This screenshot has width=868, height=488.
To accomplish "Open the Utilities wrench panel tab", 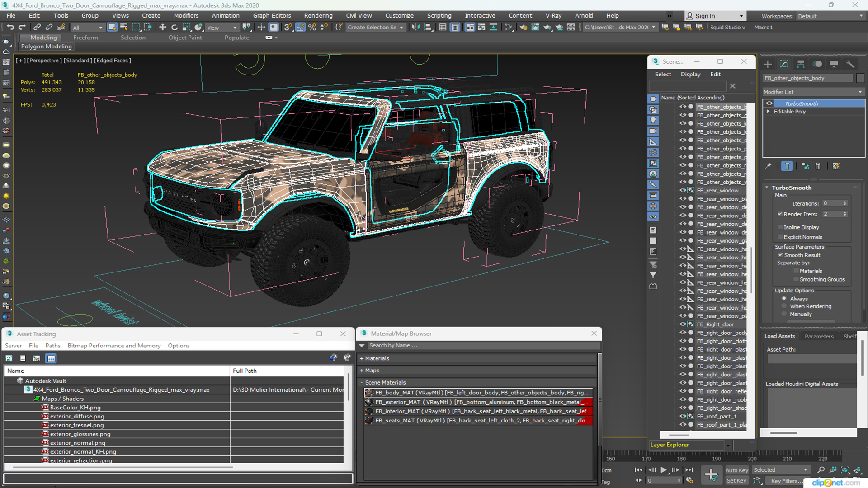I will click(850, 64).
